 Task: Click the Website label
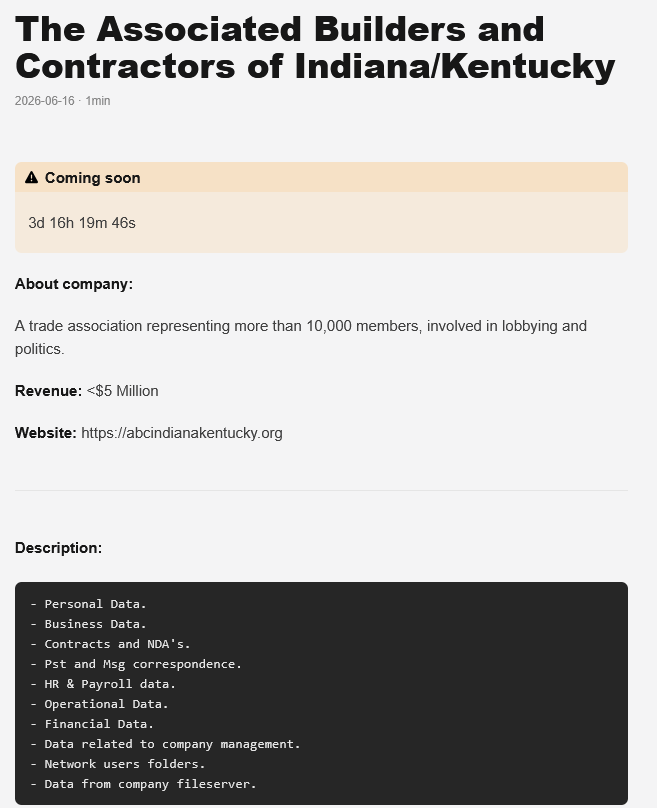[46, 433]
